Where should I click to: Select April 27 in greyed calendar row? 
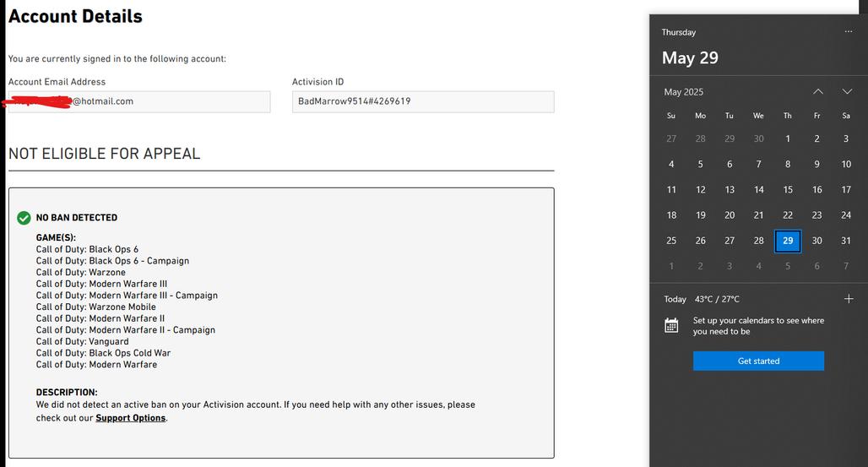tap(671, 138)
